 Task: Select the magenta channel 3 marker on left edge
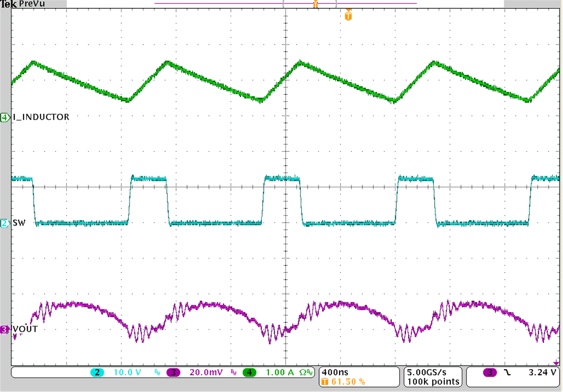click(3, 330)
